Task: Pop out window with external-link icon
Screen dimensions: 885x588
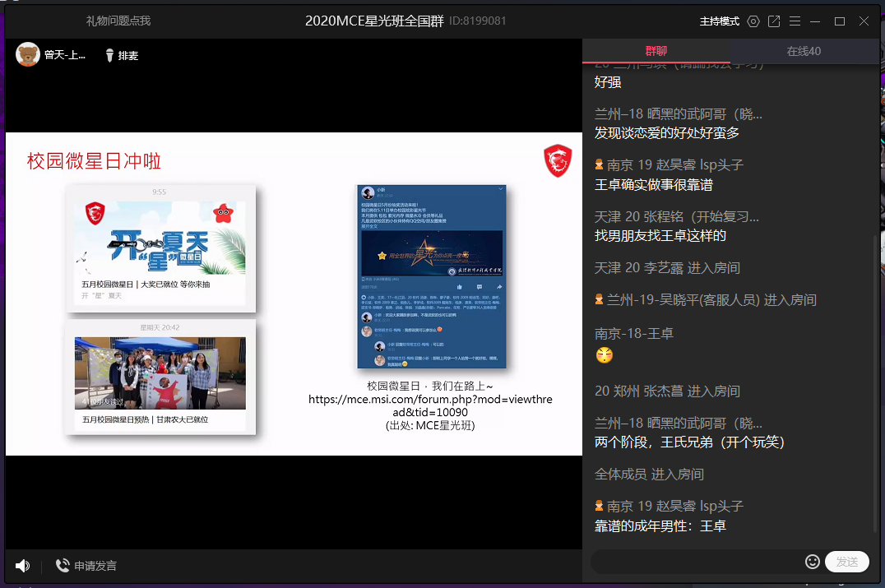Action: click(x=774, y=21)
